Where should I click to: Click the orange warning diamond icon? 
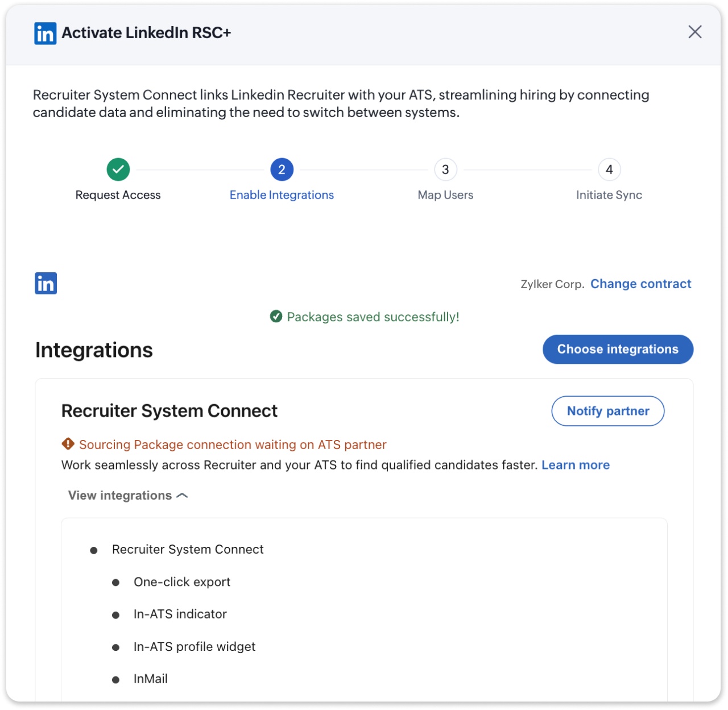[x=68, y=443]
